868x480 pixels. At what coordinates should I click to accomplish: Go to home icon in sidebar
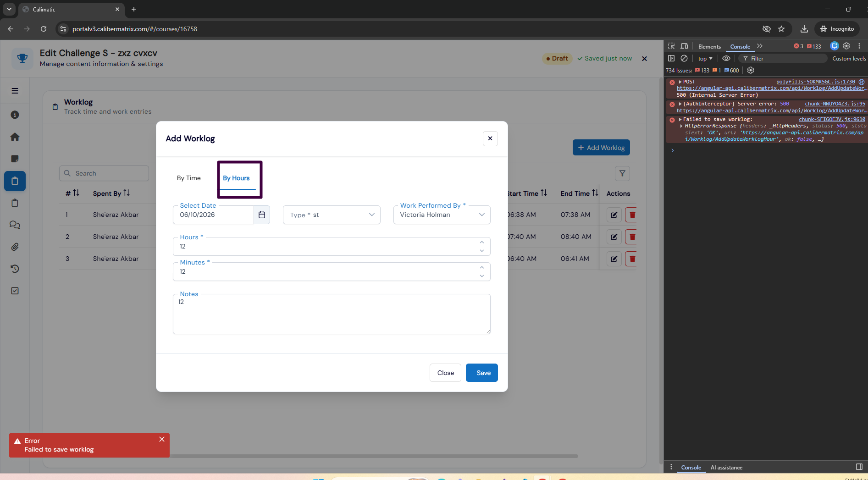pos(15,137)
